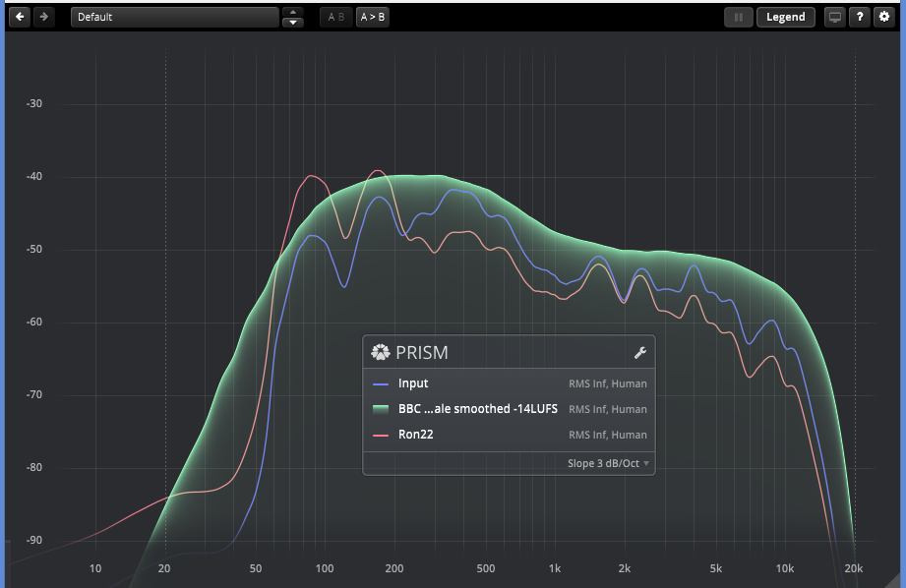Select the Input trace in the legend
The height and width of the screenshot is (588, 906).
pos(413,383)
